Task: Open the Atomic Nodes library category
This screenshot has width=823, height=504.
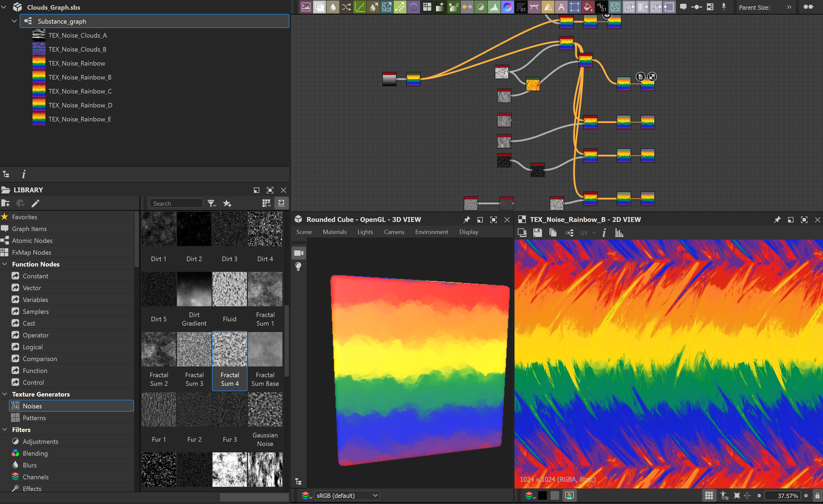Action: [67, 240]
